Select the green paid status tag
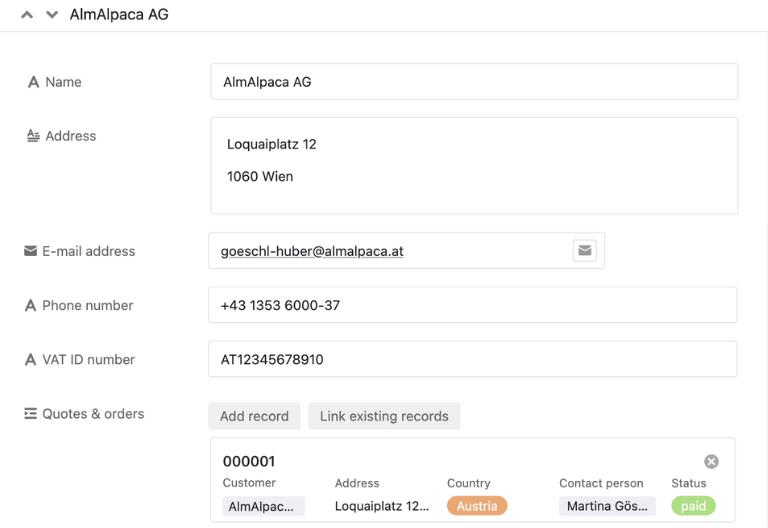This screenshot has width=768, height=528. point(693,506)
